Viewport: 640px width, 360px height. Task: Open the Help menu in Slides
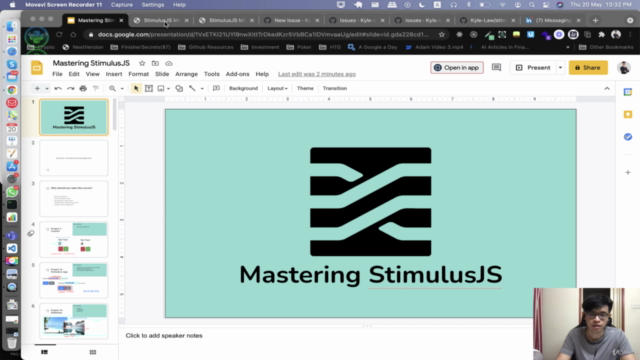pyautogui.click(x=262, y=74)
